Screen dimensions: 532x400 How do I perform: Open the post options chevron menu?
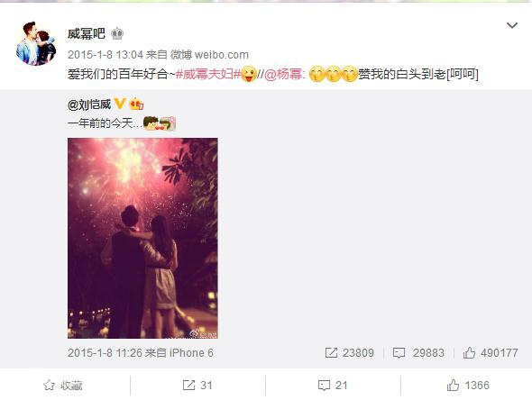(511, 25)
